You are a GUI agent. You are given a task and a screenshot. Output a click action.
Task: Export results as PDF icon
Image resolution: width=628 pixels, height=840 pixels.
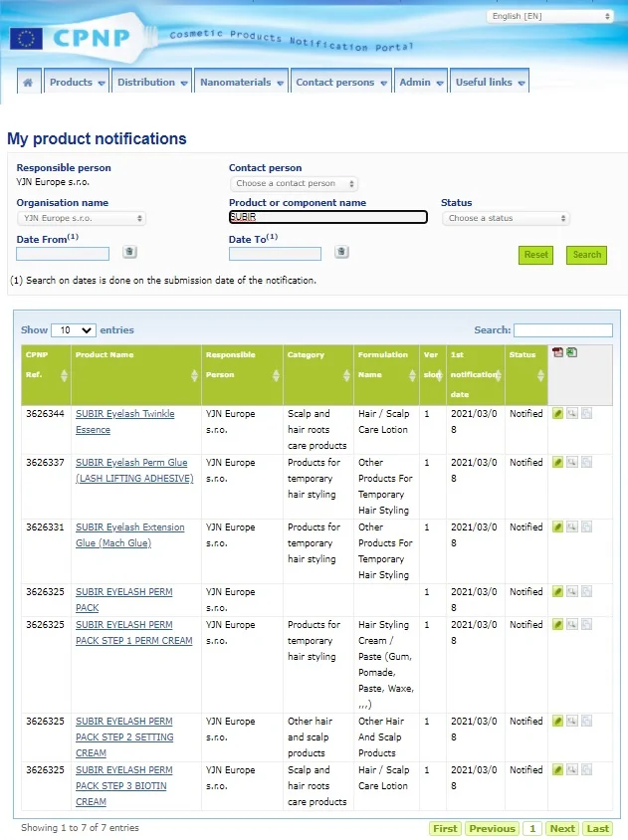(x=557, y=352)
